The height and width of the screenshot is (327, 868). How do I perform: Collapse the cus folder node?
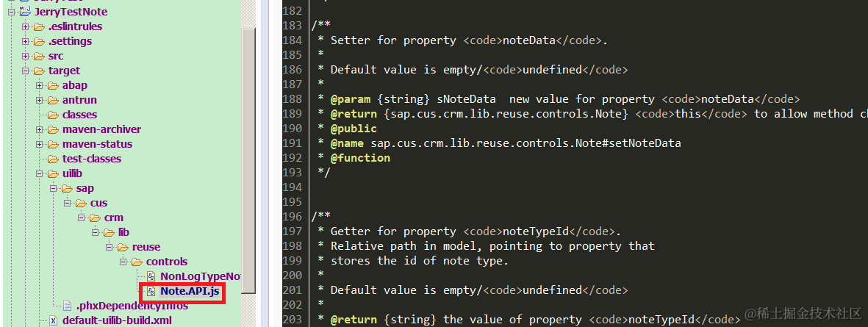[67, 203]
